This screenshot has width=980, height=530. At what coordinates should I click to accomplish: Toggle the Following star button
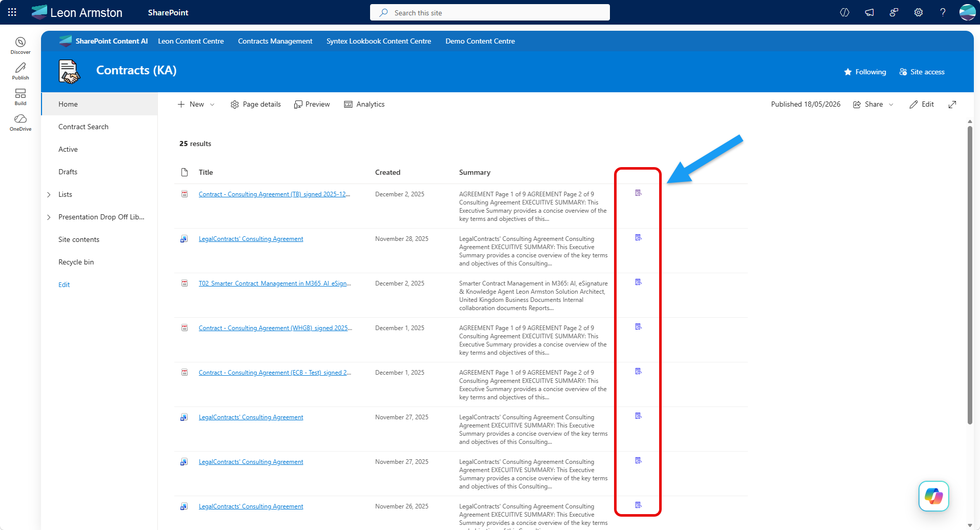click(865, 72)
